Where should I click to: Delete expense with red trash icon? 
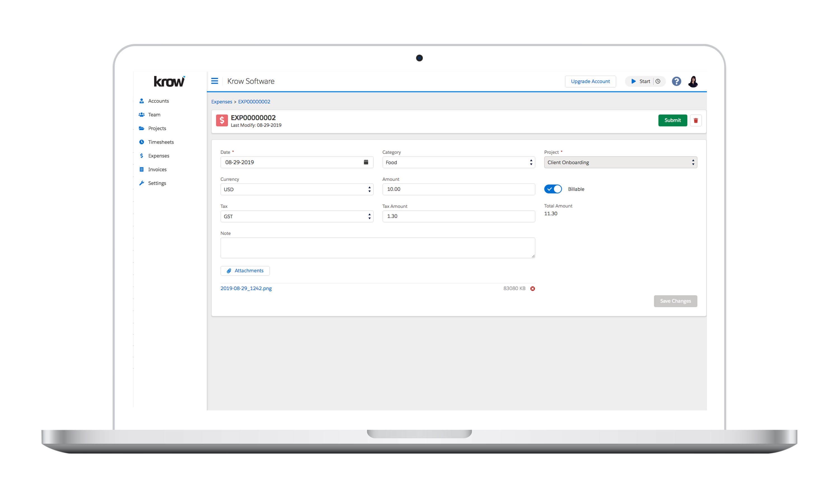pyautogui.click(x=695, y=120)
